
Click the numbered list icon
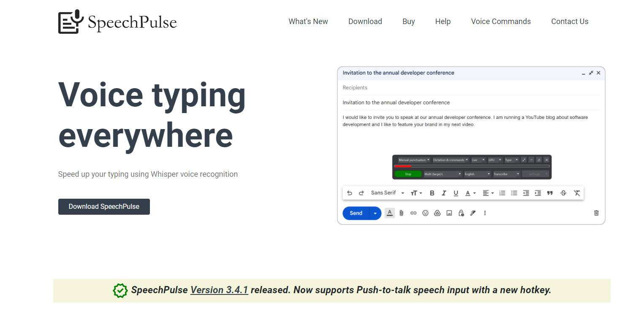502,193
